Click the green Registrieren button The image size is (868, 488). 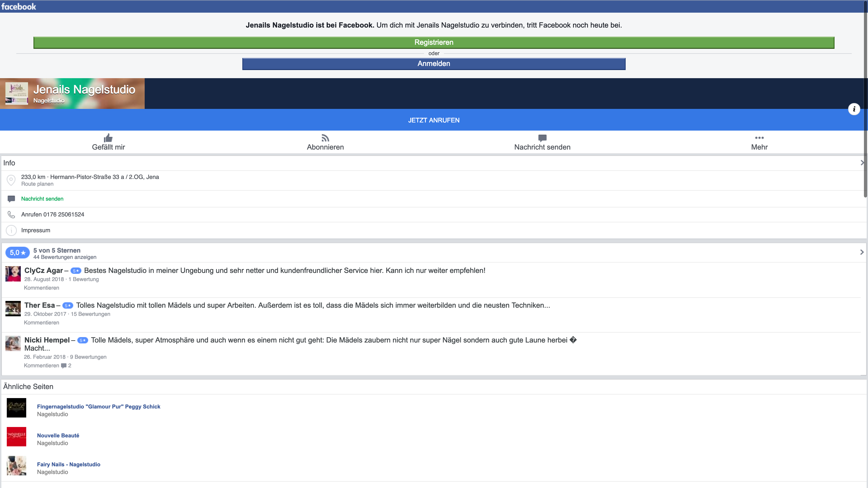pyautogui.click(x=434, y=42)
